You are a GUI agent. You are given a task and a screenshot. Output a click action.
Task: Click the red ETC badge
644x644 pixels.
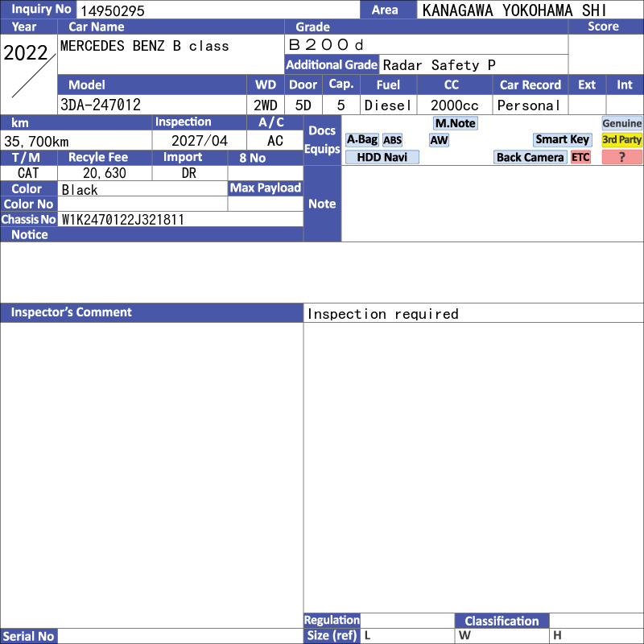coord(580,157)
